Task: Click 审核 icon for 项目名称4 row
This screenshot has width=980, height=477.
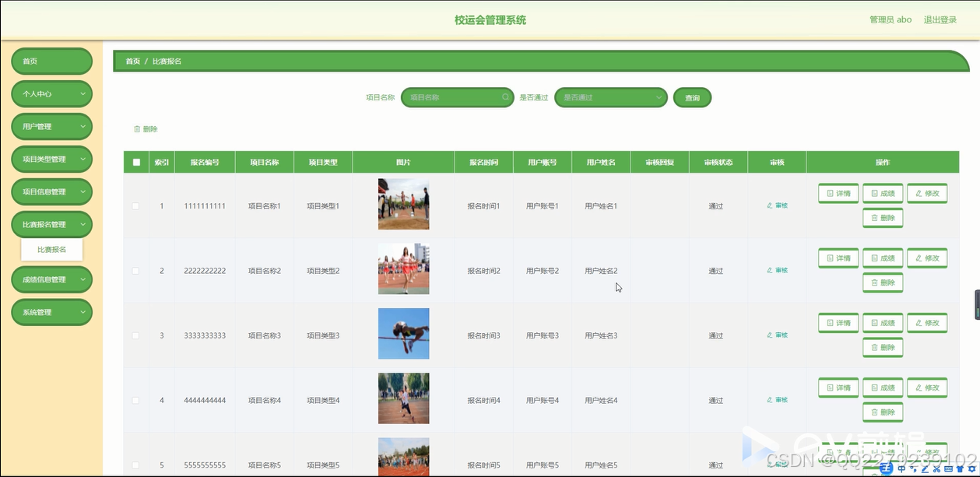Action: click(777, 400)
